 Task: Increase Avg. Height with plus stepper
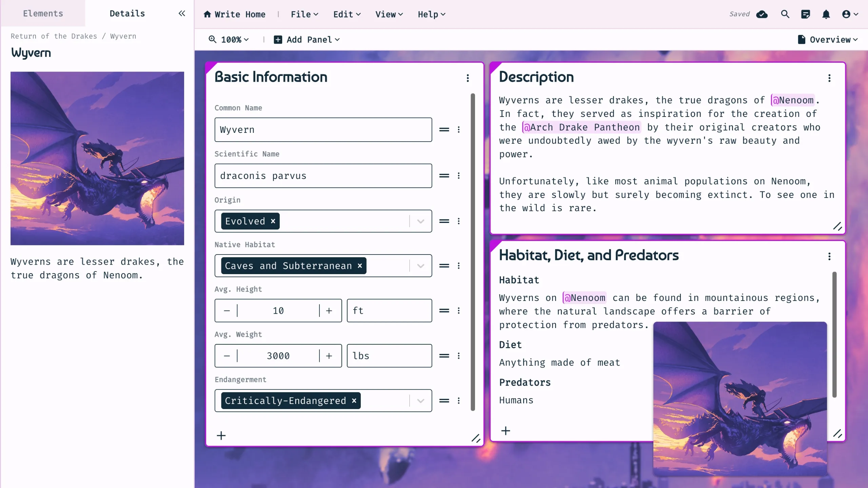[x=329, y=311]
